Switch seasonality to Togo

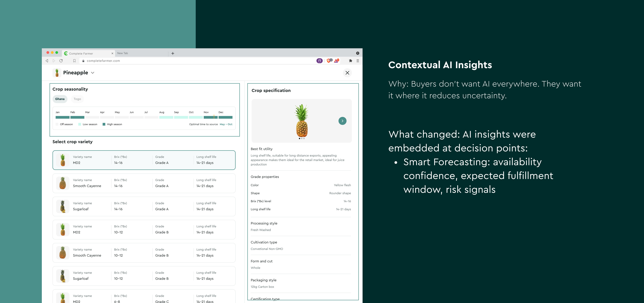[77, 99]
